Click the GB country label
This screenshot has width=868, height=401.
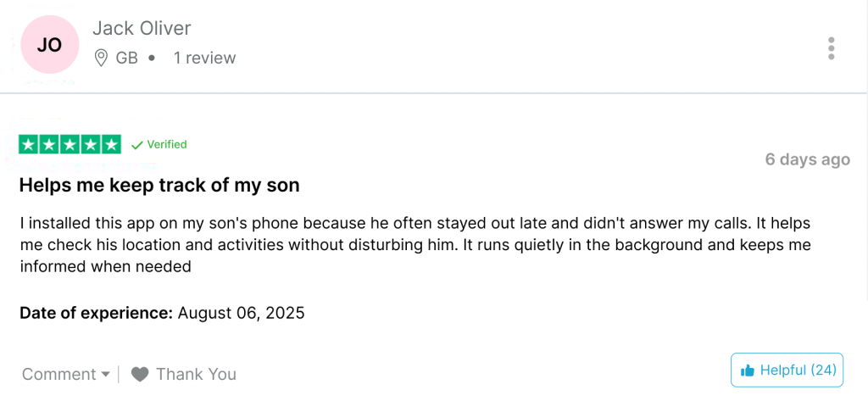coord(127,58)
